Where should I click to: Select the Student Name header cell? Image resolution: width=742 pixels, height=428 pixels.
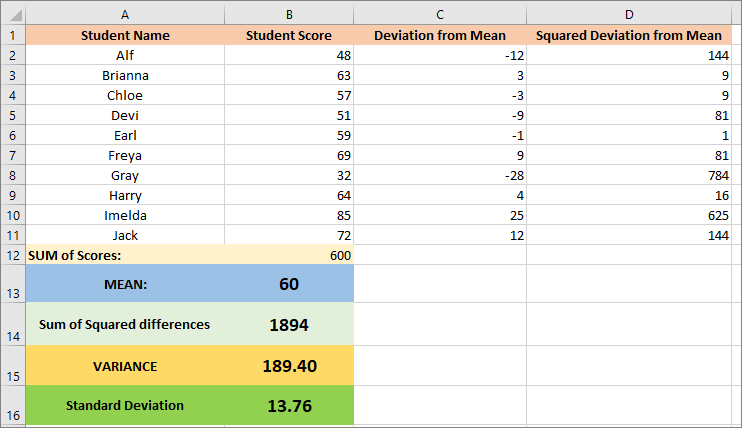(125, 35)
